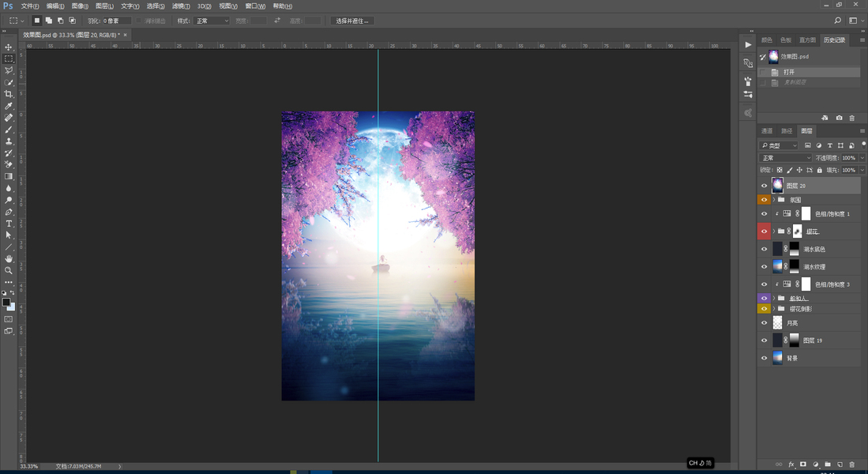Select the Move tool
Viewport: 868px width, 474px height.
pyautogui.click(x=9, y=47)
